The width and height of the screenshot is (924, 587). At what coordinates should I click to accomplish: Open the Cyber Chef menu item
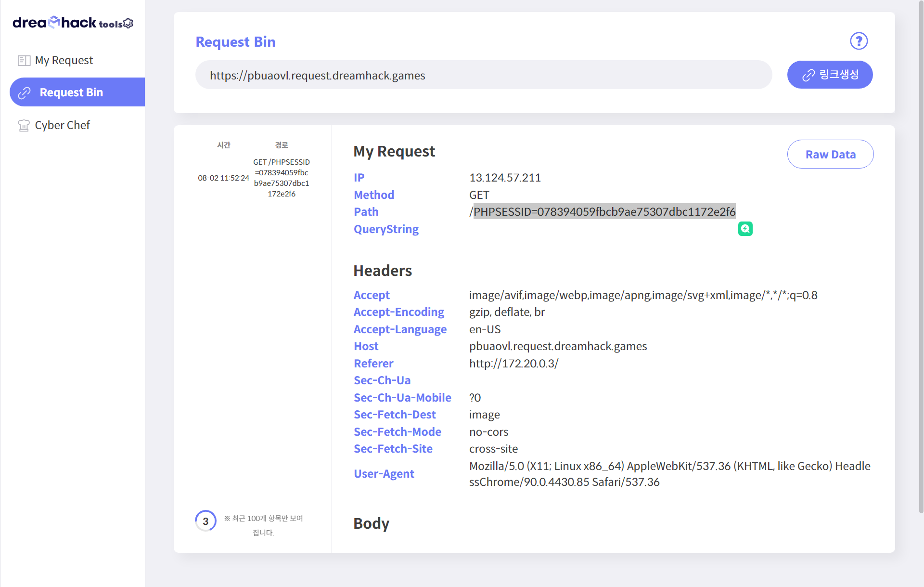[62, 125]
